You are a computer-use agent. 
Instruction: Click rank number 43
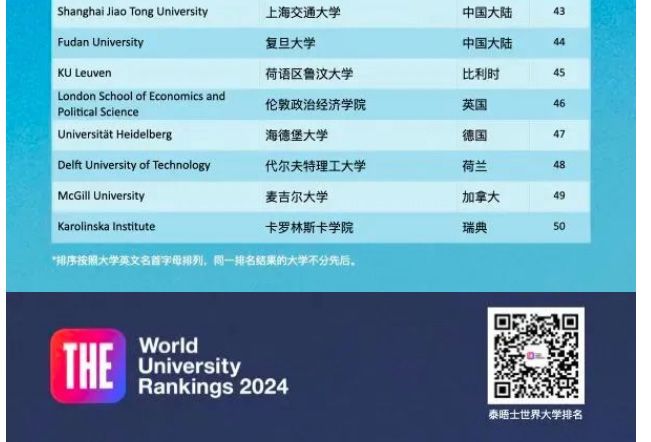[x=559, y=11]
